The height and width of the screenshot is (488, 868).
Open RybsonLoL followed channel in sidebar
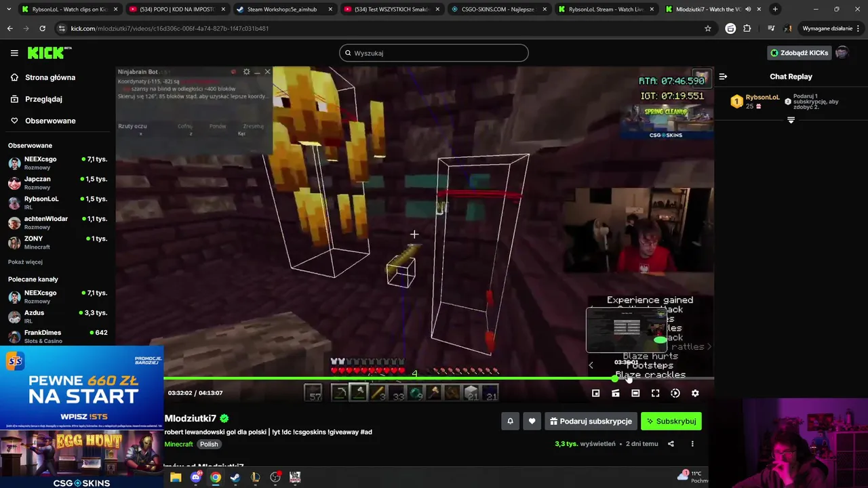tap(58, 203)
